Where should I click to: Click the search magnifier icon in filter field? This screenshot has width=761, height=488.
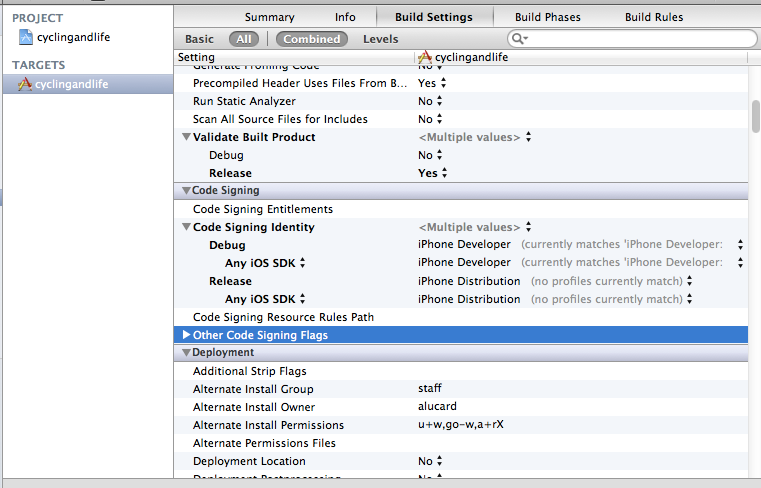pyautogui.click(x=518, y=39)
